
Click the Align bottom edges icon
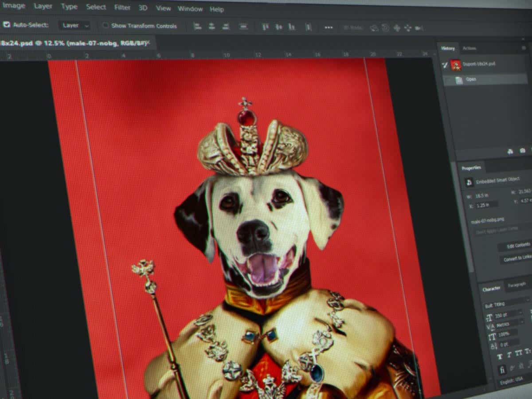[291, 27]
